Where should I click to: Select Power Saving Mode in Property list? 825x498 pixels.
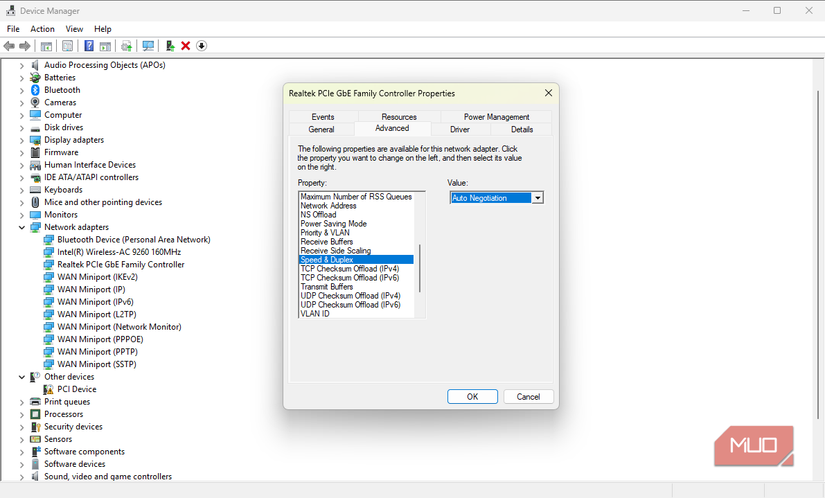click(x=334, y=223)
